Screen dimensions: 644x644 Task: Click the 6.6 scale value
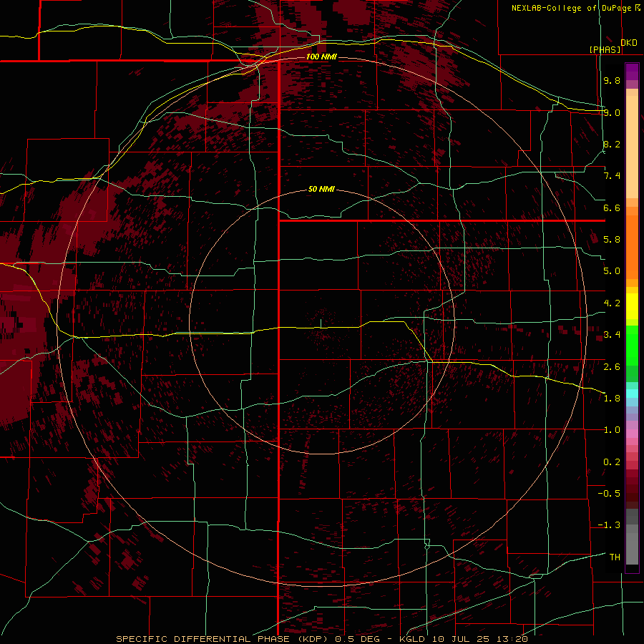tap(612, 208)
